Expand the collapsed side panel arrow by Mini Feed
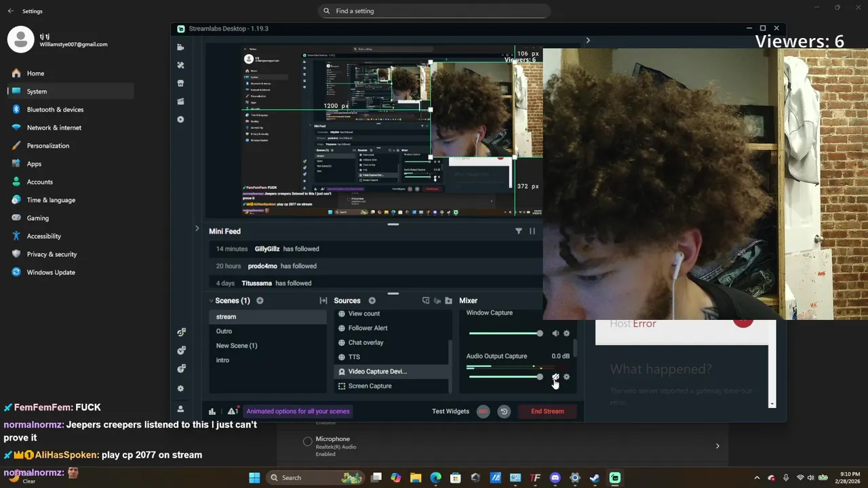Viewport: 868px width, 488px height. tap(197, 228)
